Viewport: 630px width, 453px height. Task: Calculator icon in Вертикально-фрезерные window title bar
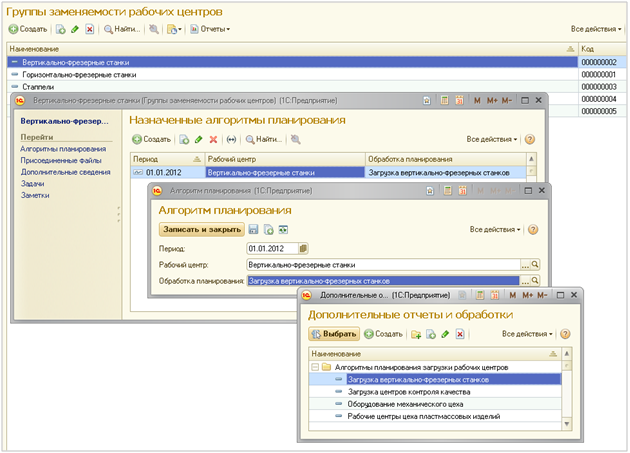(444, 100)
